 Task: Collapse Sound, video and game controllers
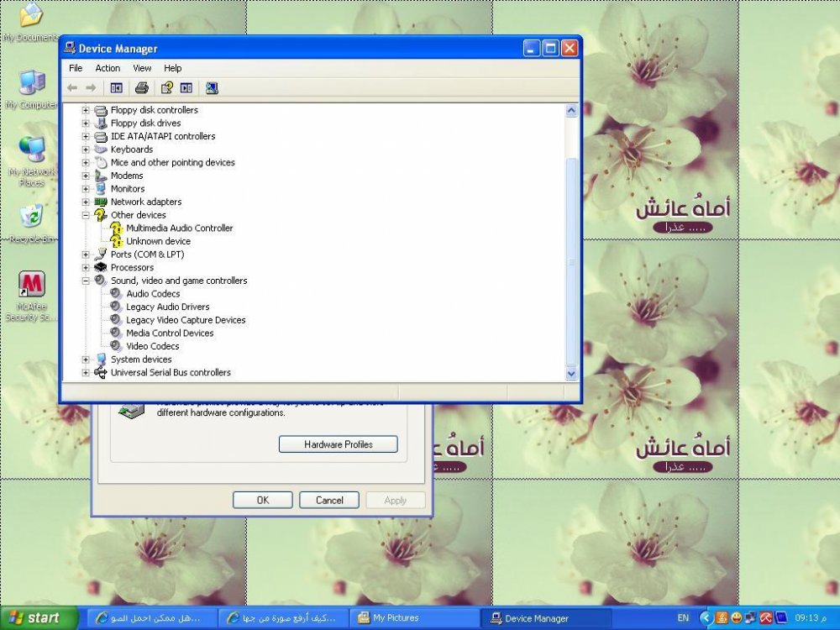(86, 281)
